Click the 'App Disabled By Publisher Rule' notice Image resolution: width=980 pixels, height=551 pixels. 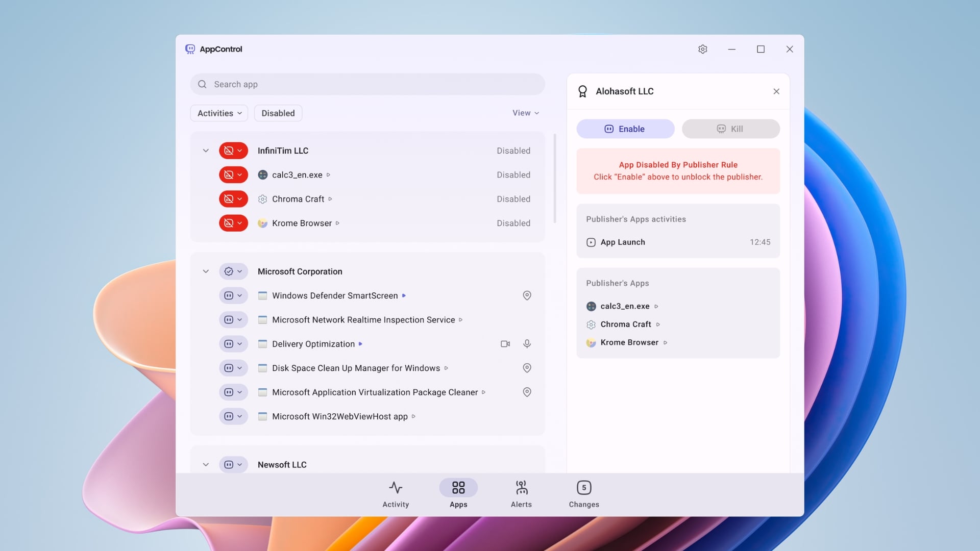(x=678, y=171)
